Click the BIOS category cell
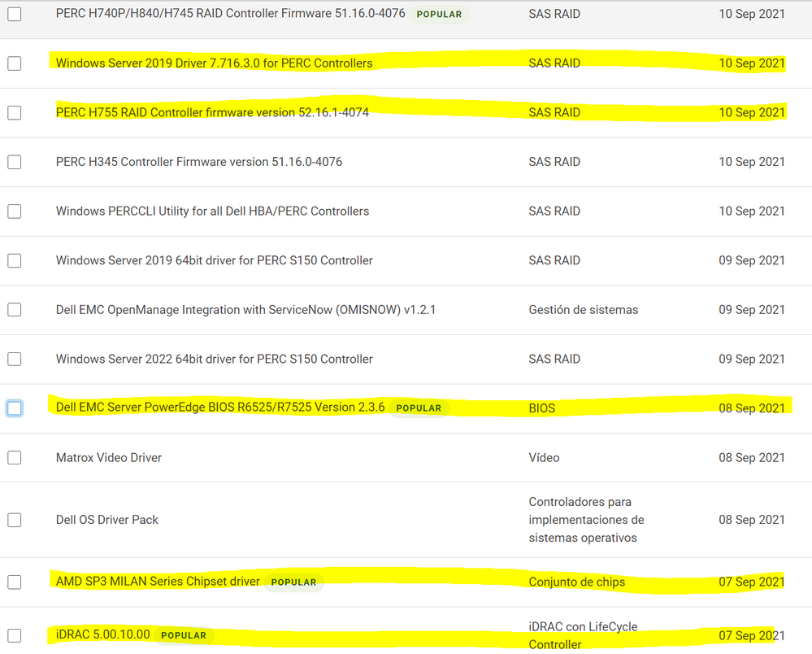 (x=541, y=408)
